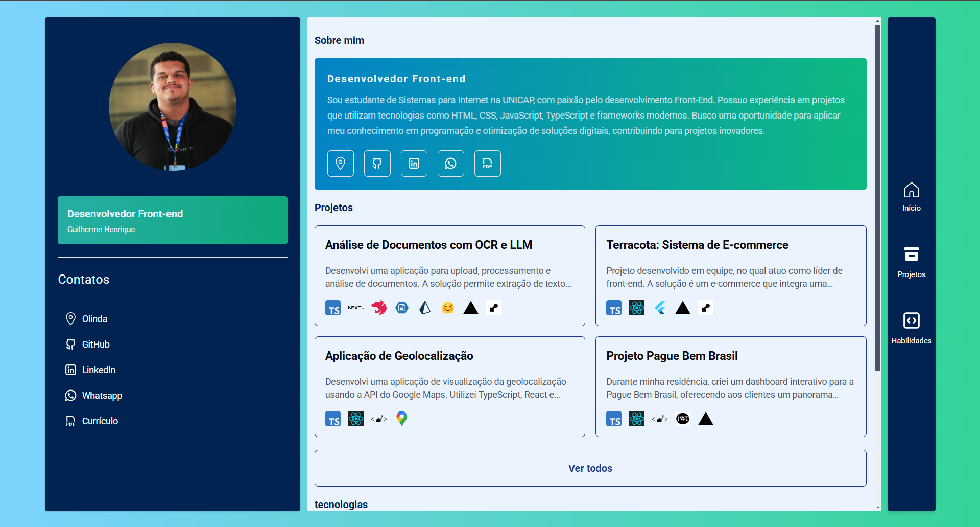Open GitHub icon button in About card
980x527 pixels.
(x=377, y=164)
